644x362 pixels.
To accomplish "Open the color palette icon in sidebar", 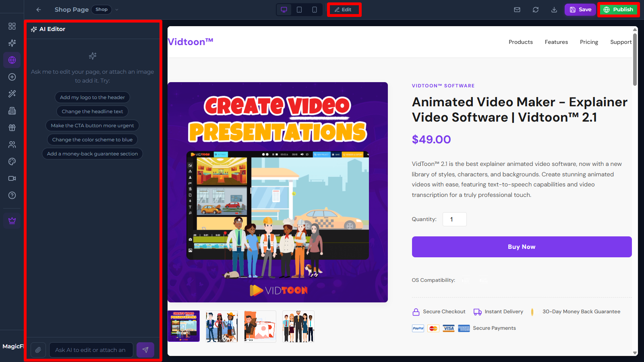I will tap(12, 161).
